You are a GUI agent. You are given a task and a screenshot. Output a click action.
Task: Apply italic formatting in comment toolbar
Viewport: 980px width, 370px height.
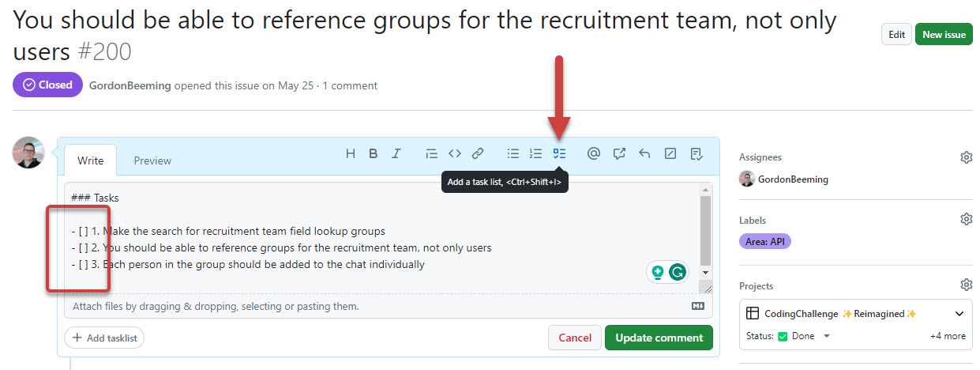(x=396, y=153)
